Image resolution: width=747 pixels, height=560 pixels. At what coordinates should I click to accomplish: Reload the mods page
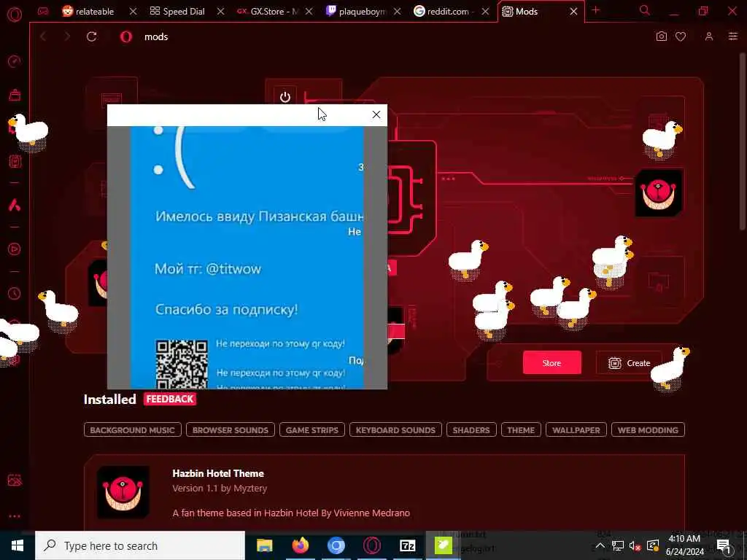pos(91,36)
